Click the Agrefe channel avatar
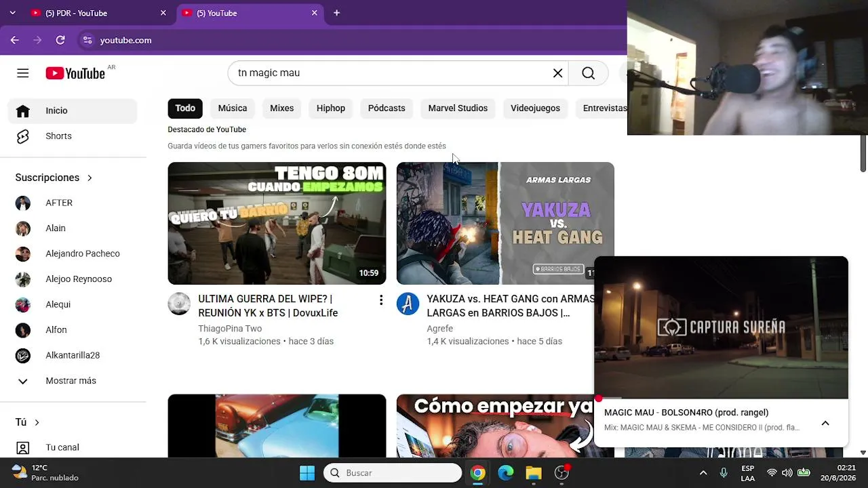 408,304
